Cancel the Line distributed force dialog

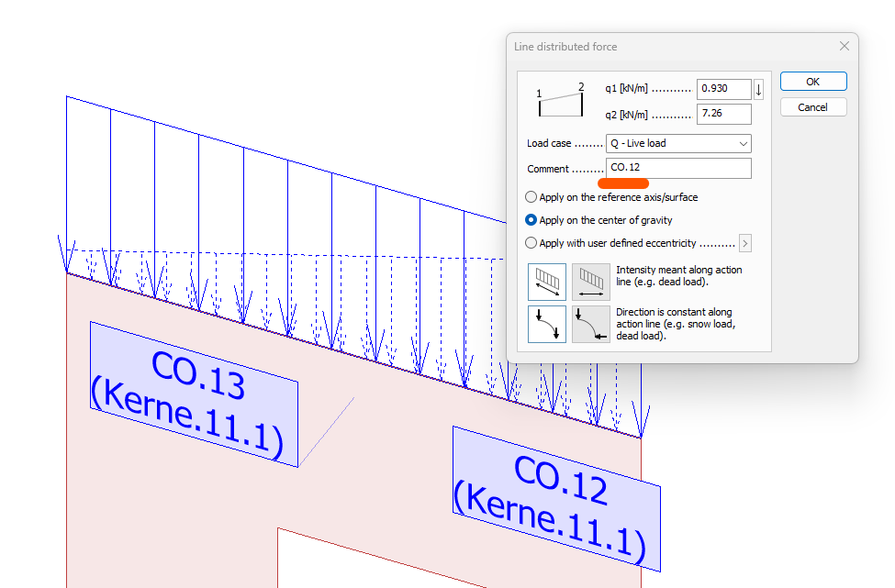(813, 107)
